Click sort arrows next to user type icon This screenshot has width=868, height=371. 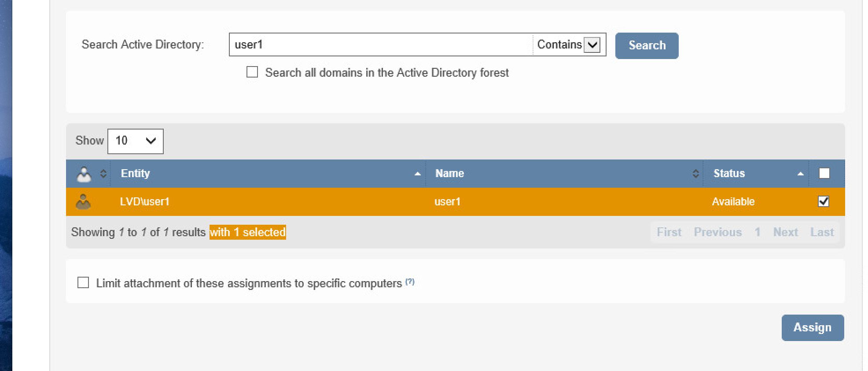(x=103, y=174)
